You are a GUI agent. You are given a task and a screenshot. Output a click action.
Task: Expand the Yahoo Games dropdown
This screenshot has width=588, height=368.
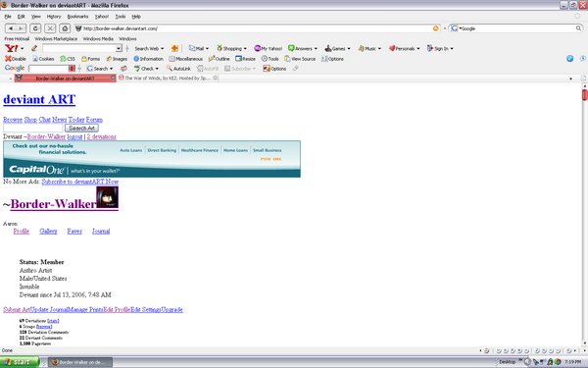coord(349,49)
